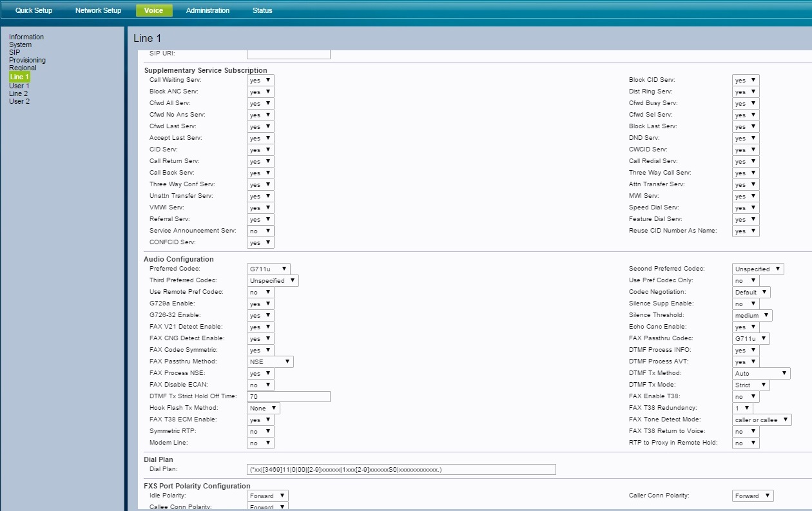
Task: Expand the DTMF Tx Method dropdown
Action: point(761,373)
